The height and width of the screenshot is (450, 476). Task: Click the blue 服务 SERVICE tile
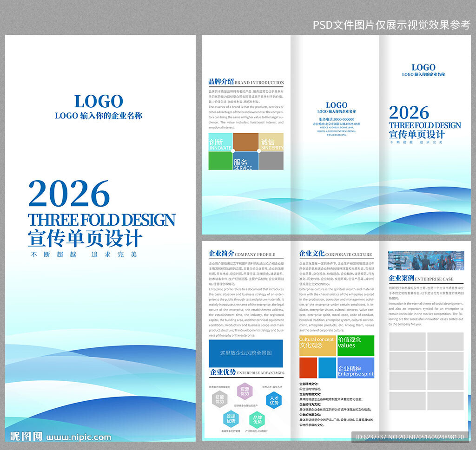pos(246,161)
